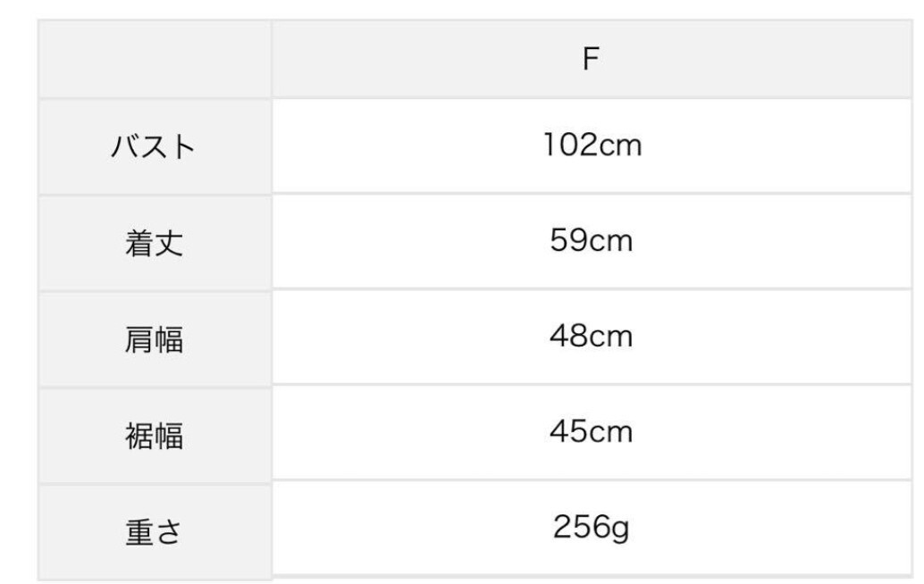
Task: Click the 45cm hem width value
Action: [590, 432]
